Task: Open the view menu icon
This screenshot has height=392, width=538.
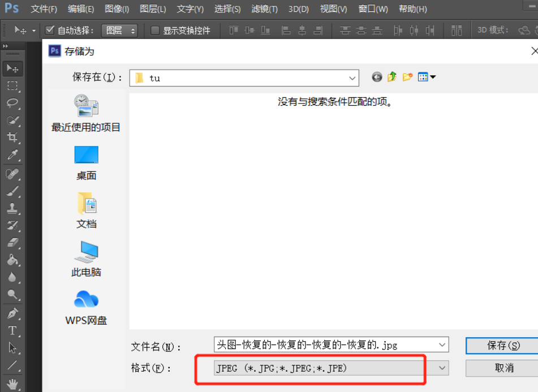Action: pyautogui.click(x=427, y=77)
